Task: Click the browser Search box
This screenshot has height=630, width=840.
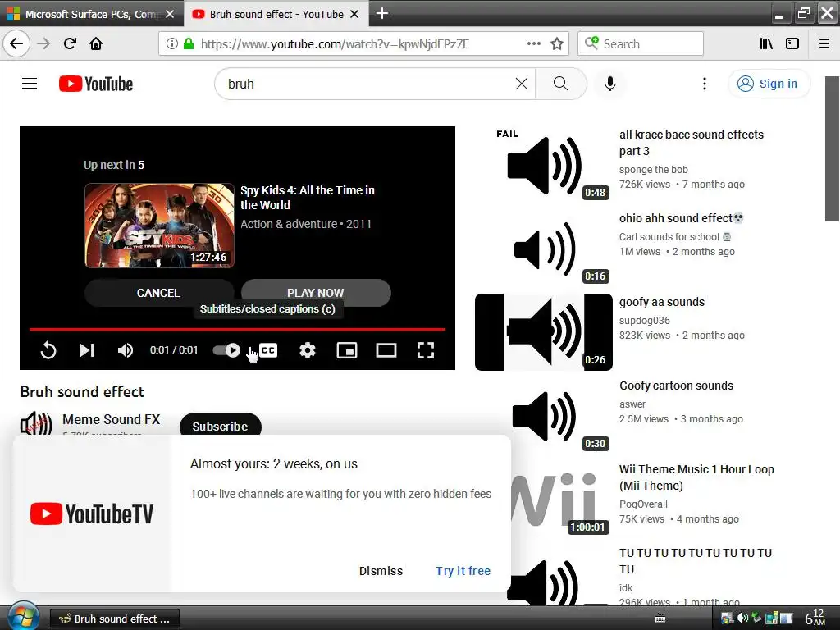Action: pyautogui.click(x=640, y=43)
